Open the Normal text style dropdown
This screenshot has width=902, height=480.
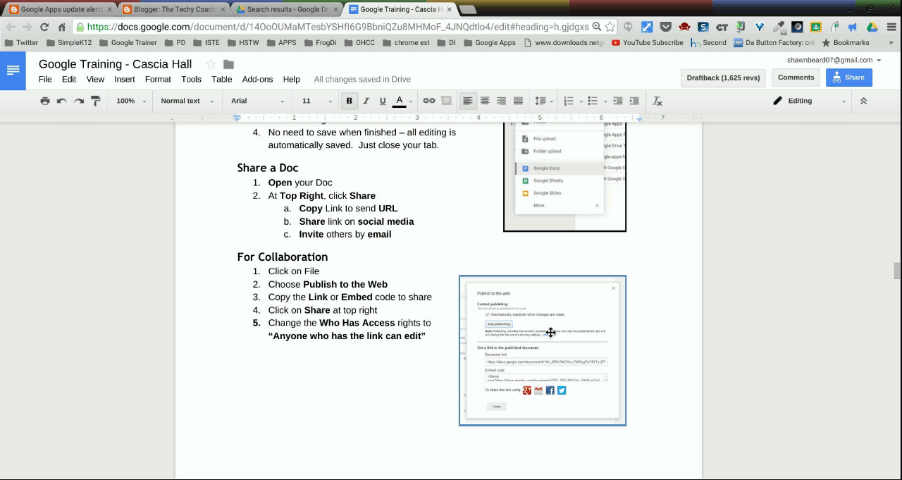tap(185, 101)
